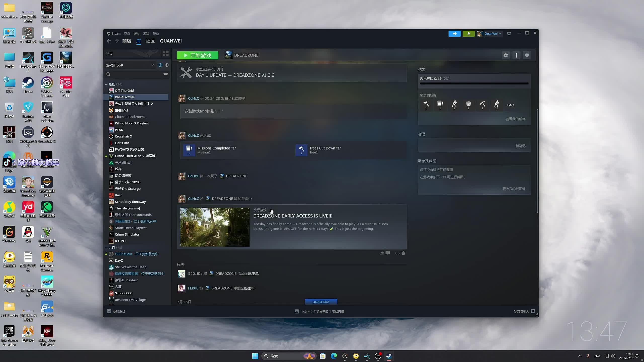Open Epic Games Launcher desktop icon
Screen dimensions: 644x362
9,336
